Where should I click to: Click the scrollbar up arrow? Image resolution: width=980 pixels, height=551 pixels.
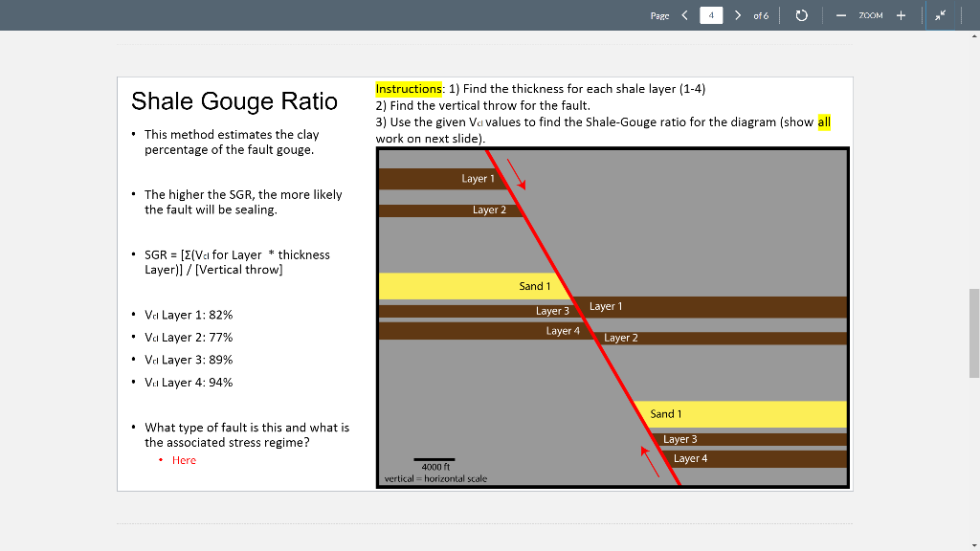click(x=972, y=37)
